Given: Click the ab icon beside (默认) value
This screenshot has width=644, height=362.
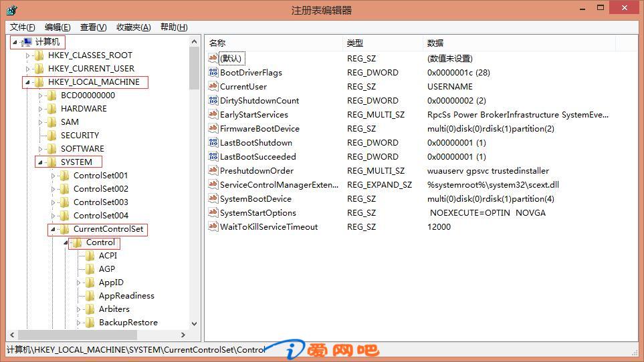Looking at the screenshot, I should tap(213, 58).
